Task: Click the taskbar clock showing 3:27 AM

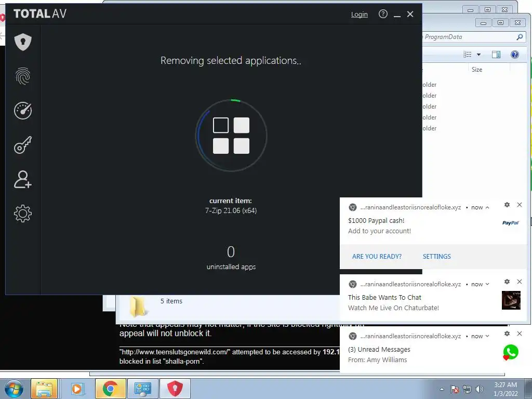Action: [506, 389]
